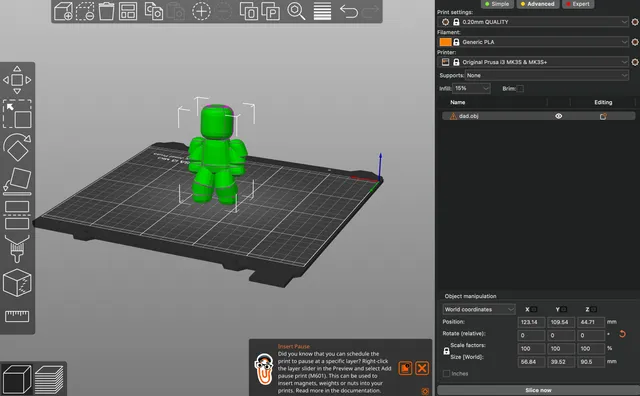Click warning triangle beside dad.obj
The width and height of the screenshot is (640, 396).
453,116
